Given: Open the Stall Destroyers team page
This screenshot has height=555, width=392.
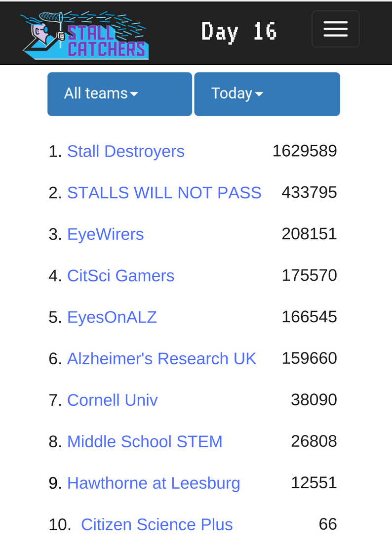Looking at the screenshot, I should [126, 152].
